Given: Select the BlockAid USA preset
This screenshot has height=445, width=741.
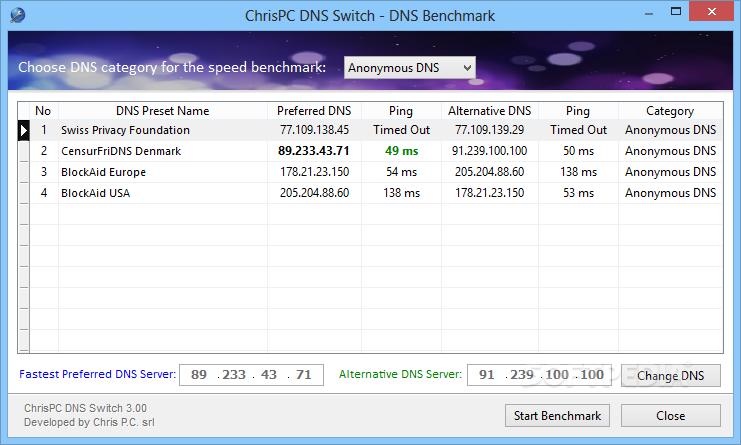Looking at the screenshot, I should pos(95,193).
